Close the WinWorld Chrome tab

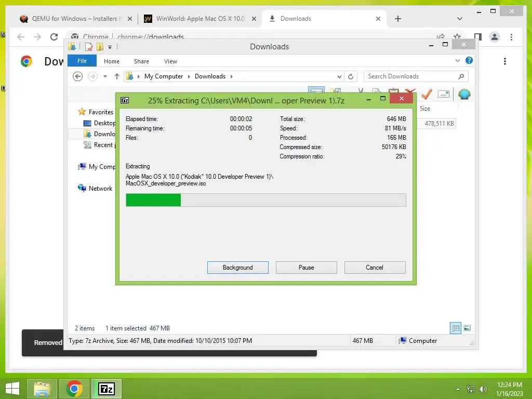(x=254, y=19)
